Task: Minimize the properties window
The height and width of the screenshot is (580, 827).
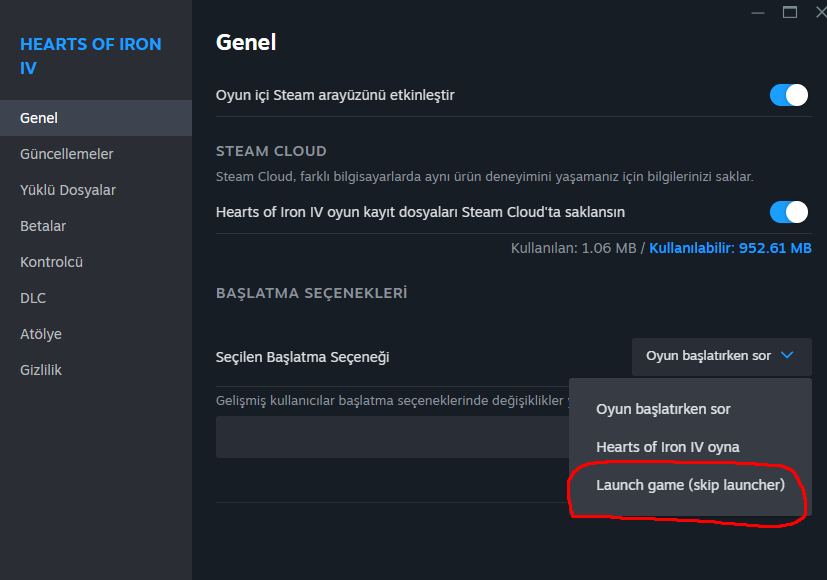Action: 757,12
